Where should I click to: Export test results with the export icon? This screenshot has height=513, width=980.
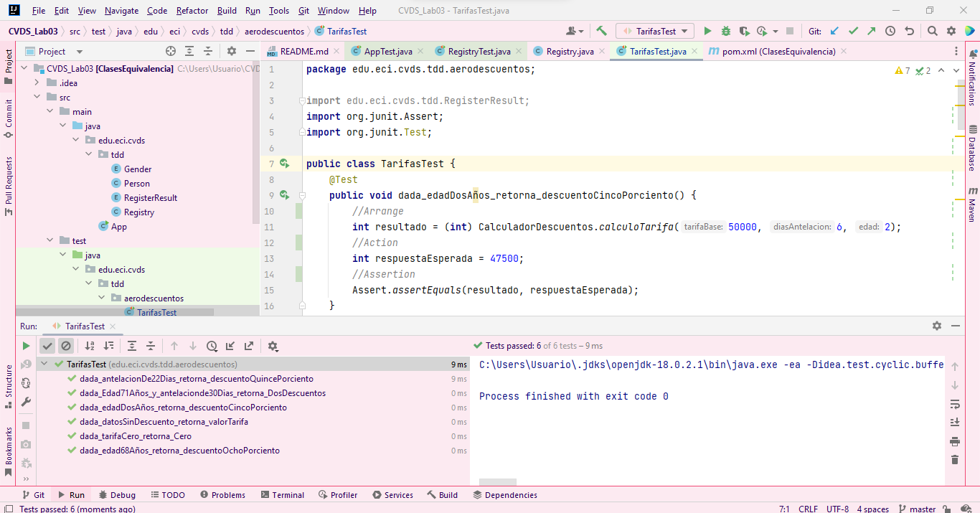[x=250, y=345]
